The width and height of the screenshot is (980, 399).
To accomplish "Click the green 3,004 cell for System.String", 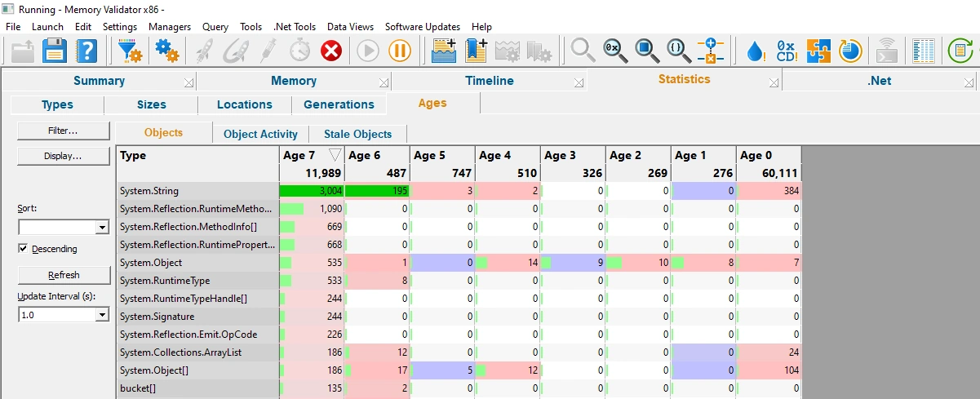I will tap(312, 191).
